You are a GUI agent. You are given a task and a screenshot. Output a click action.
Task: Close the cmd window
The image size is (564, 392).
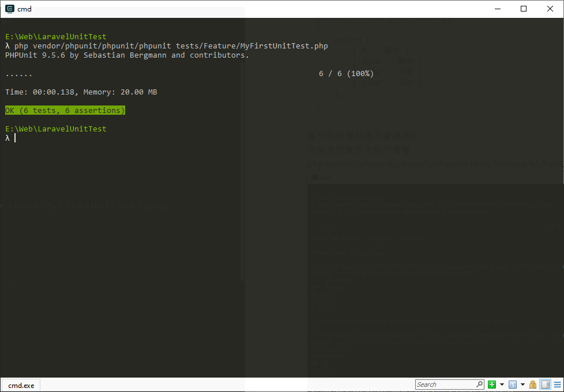coord(550,9)
